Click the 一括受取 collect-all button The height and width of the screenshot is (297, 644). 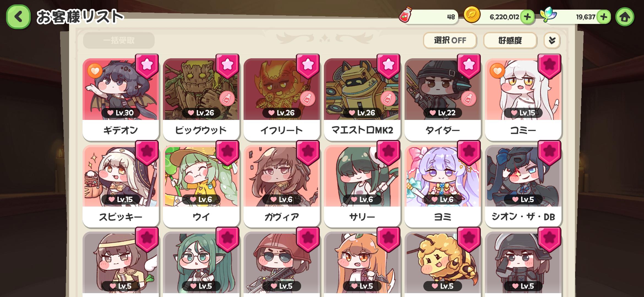click(x=119, y=40)
